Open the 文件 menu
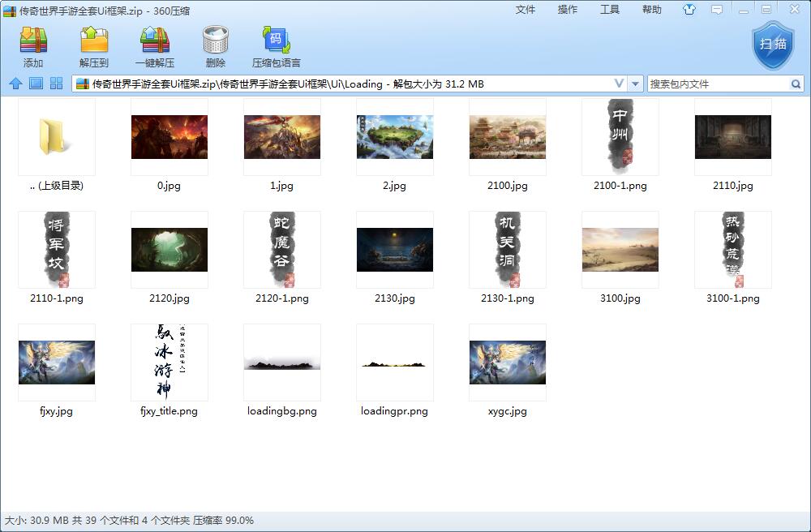The height and width of the screenshot is (532, 811). pos(526,10)
